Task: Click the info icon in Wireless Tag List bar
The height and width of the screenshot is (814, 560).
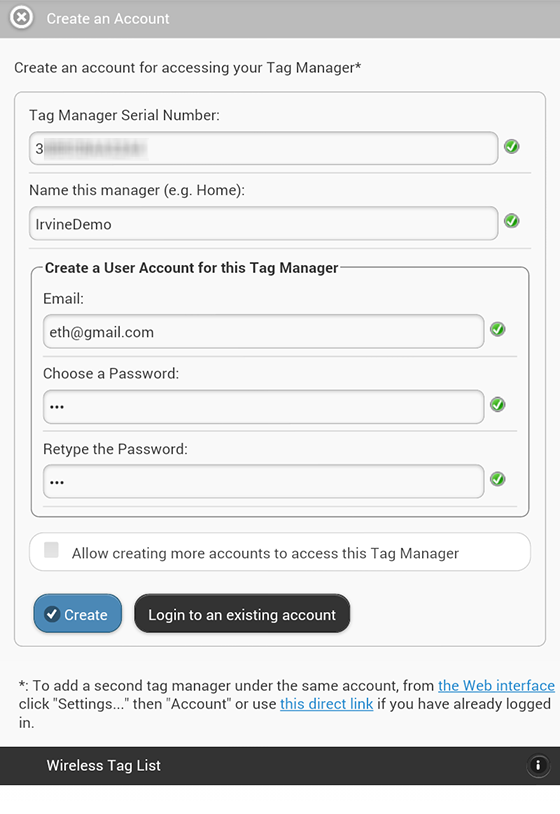Action: click(x=538, y=765)
